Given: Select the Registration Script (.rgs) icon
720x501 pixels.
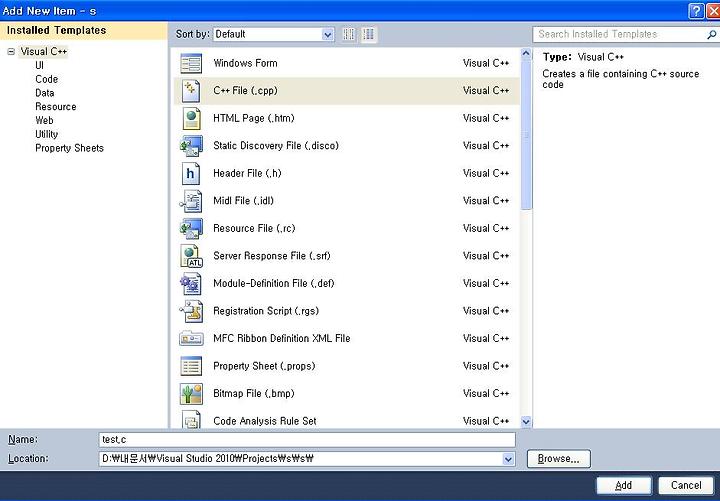Looking at the screenshot, I should coord(191,311).
